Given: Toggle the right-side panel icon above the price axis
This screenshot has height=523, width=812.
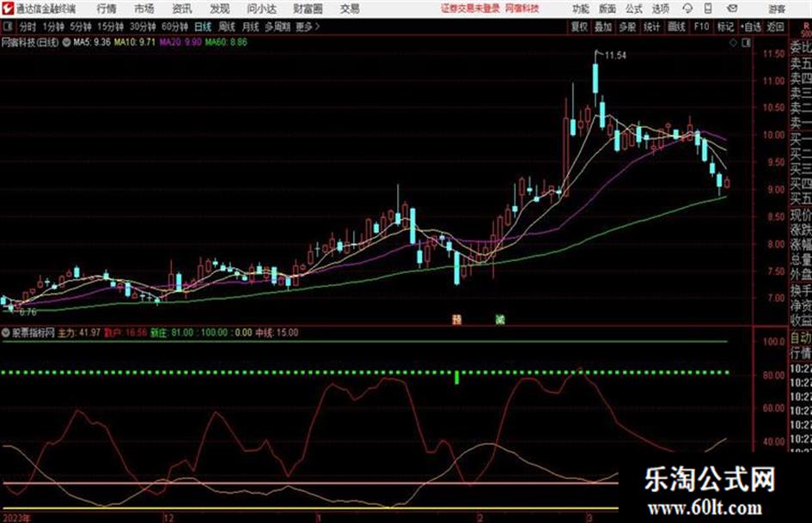Looking at the screenshot, I should point(746,43).
